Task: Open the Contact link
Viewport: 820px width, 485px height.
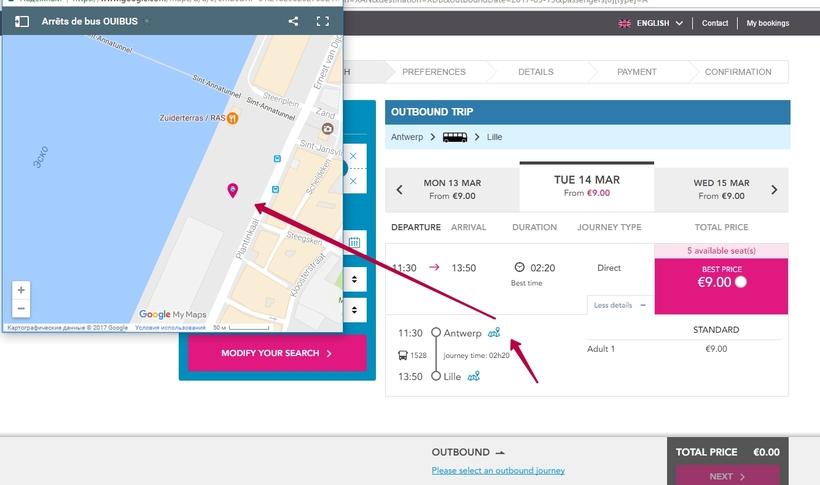Action: pyautogui.click(x=715, y=23)
